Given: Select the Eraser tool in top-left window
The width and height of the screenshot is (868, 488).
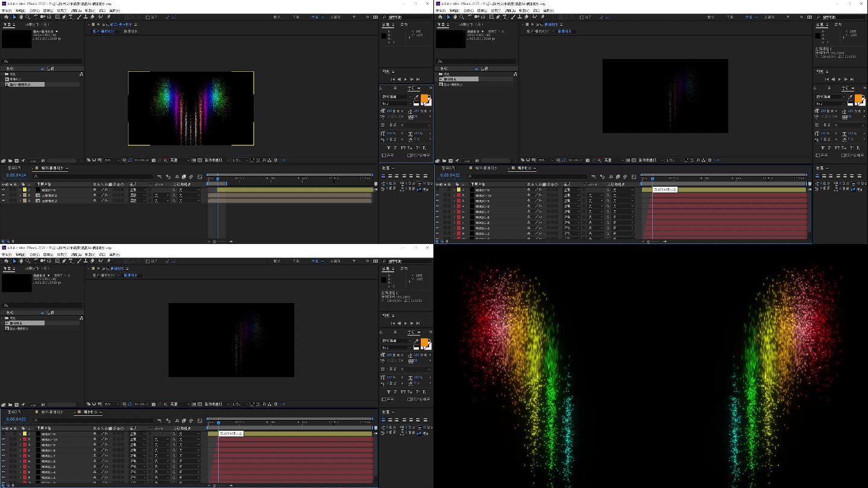Looking at the screenshot, I should [x=91, y=17].
